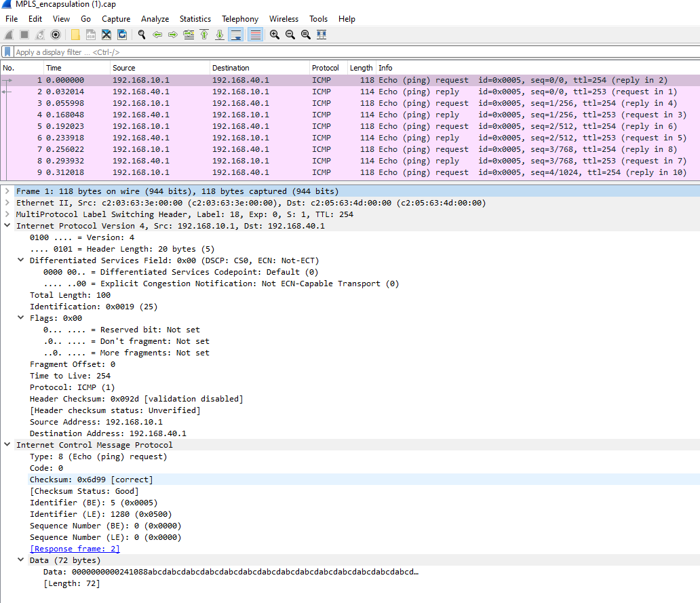
Task: Open the Find Packet magnifier icon
Action: tap(141, 35)
